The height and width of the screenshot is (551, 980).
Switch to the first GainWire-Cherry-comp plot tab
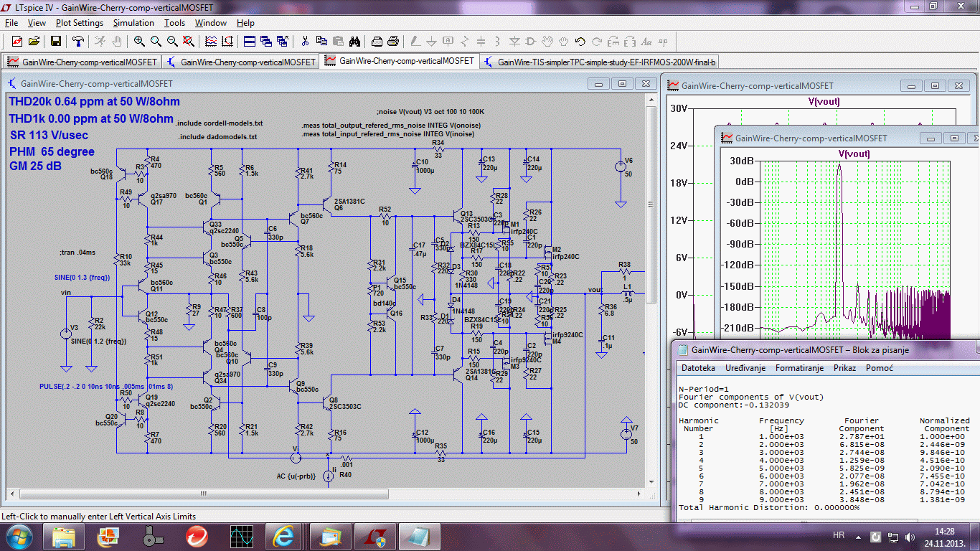tap(83, 62)
